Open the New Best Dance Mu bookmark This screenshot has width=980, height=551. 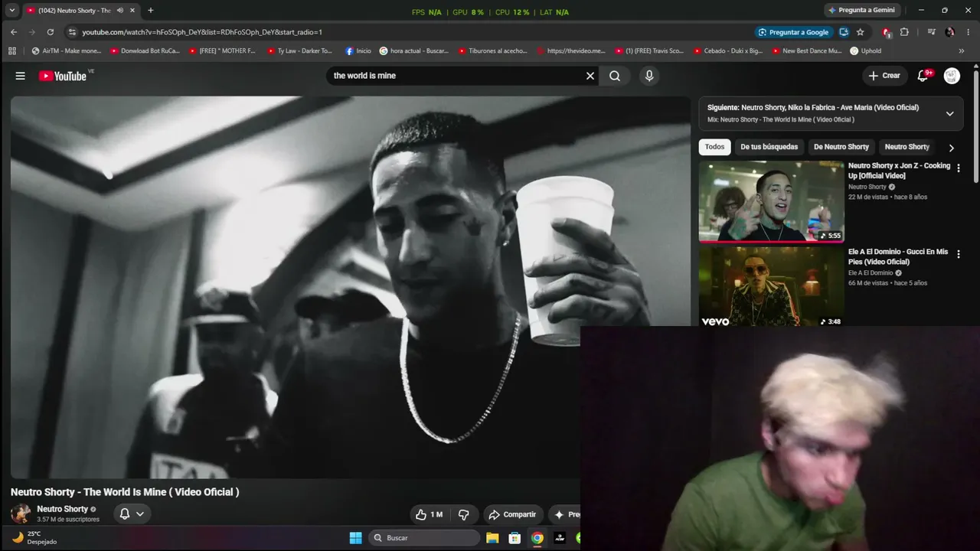point(807,51)
